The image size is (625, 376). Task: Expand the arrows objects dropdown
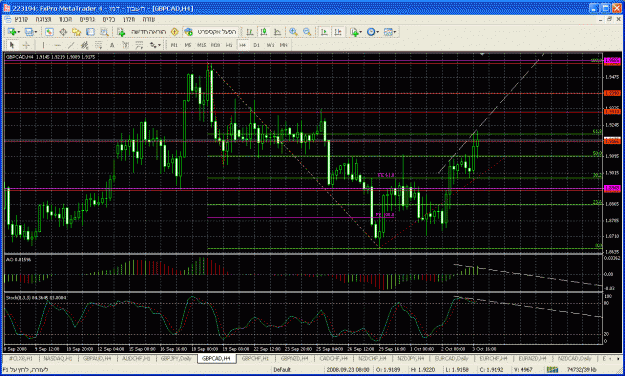pos(159,45)
